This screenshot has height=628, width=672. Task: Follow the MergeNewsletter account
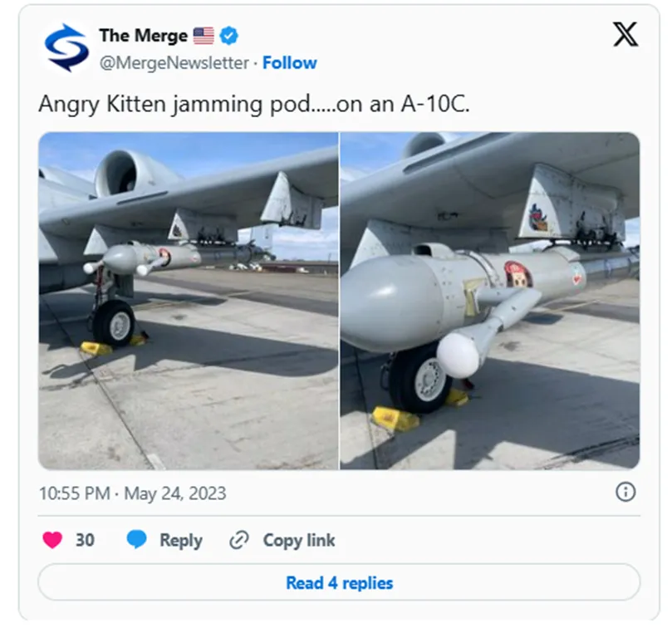pyautogui.click(x=290, y=62)
